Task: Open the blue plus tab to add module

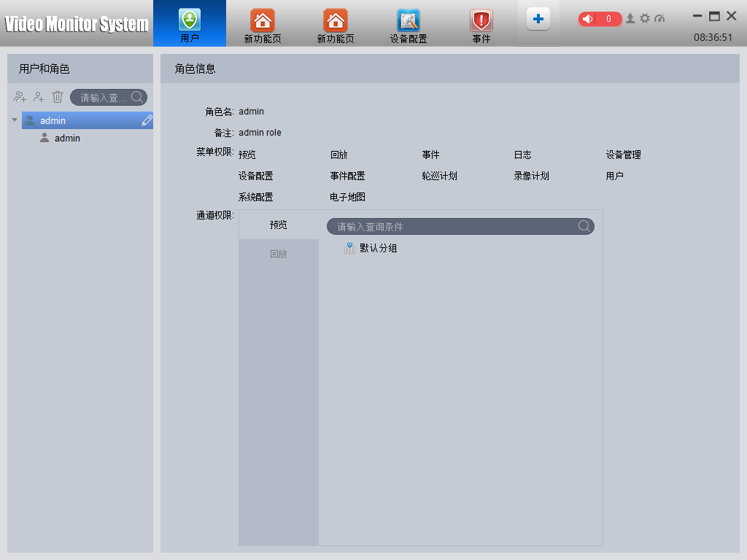Action: click(538, 19)
